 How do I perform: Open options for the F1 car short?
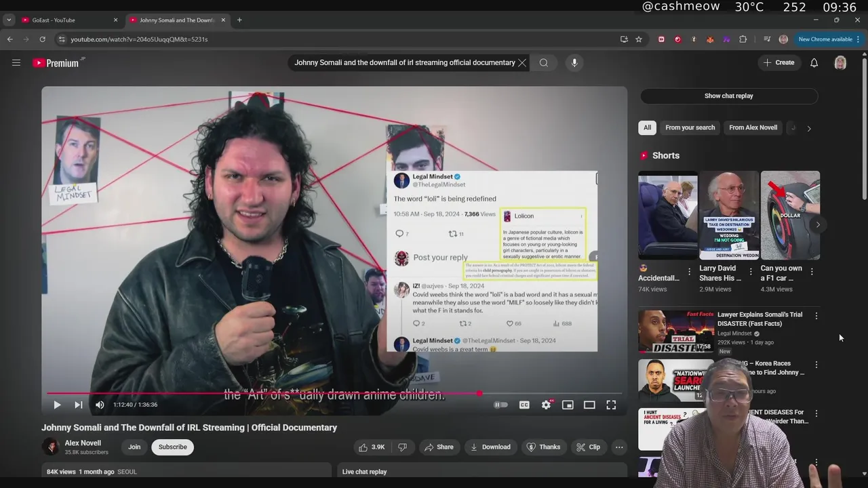(x=812, y=271)
